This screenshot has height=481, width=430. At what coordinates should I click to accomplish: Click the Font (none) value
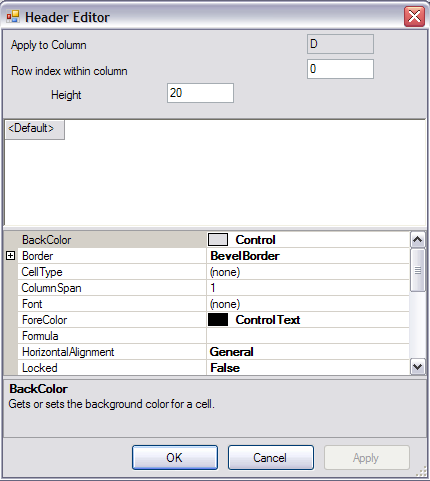225,304
